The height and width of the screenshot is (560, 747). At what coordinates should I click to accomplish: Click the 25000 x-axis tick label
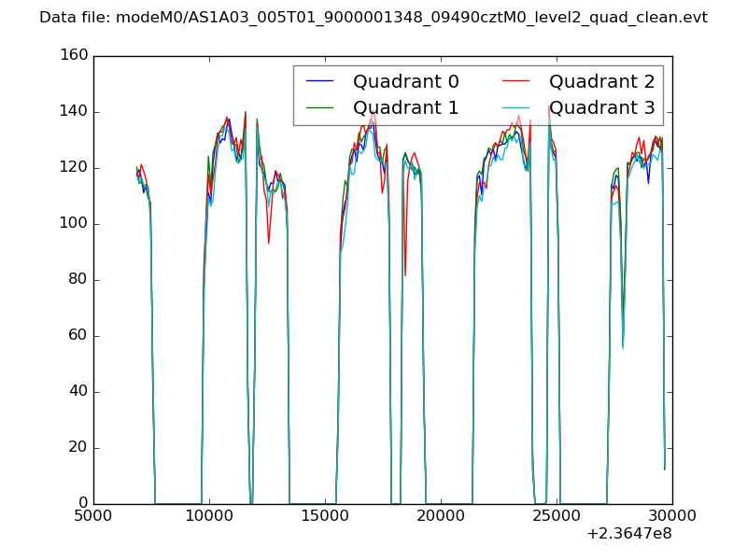[x=557, y=516]
